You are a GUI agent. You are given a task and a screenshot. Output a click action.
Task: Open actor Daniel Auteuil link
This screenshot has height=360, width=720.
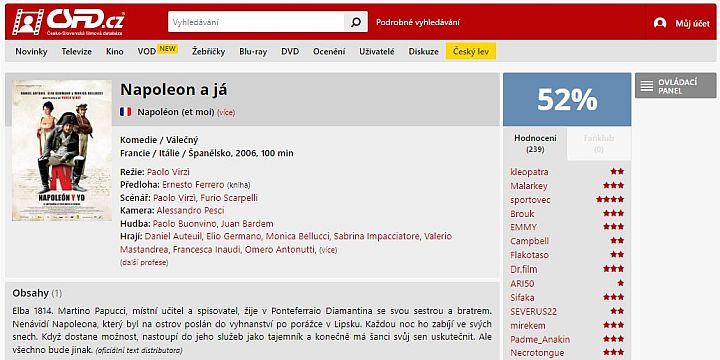173,236
